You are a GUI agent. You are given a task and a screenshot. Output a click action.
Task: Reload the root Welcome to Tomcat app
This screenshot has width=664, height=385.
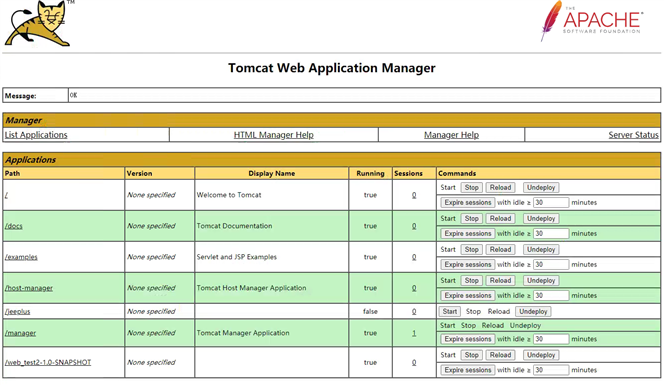point(500,188)
